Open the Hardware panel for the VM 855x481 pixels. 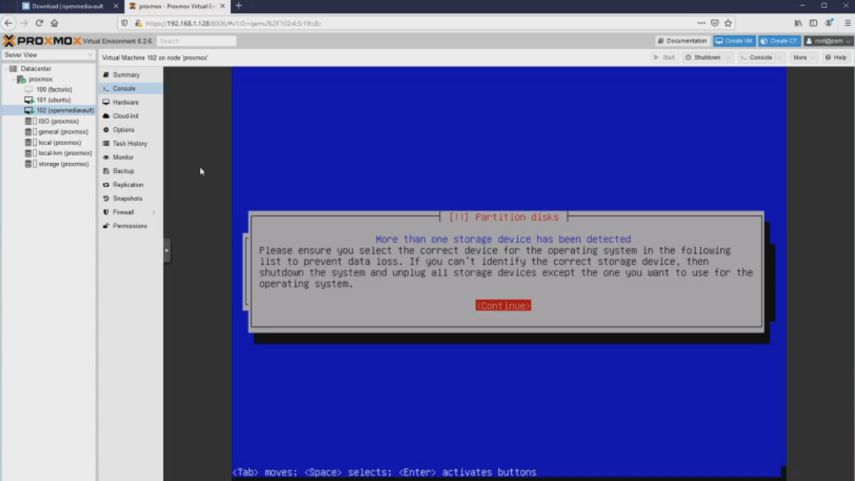pos(125,102)
